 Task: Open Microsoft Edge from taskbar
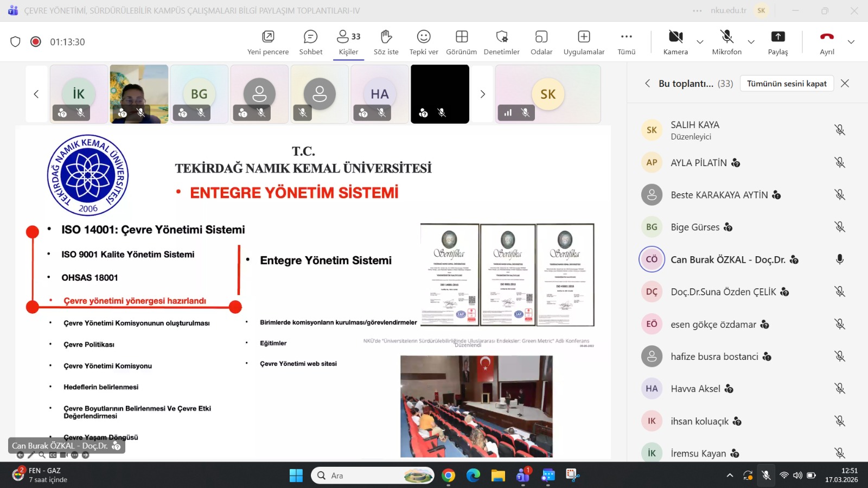coord(474,476)
